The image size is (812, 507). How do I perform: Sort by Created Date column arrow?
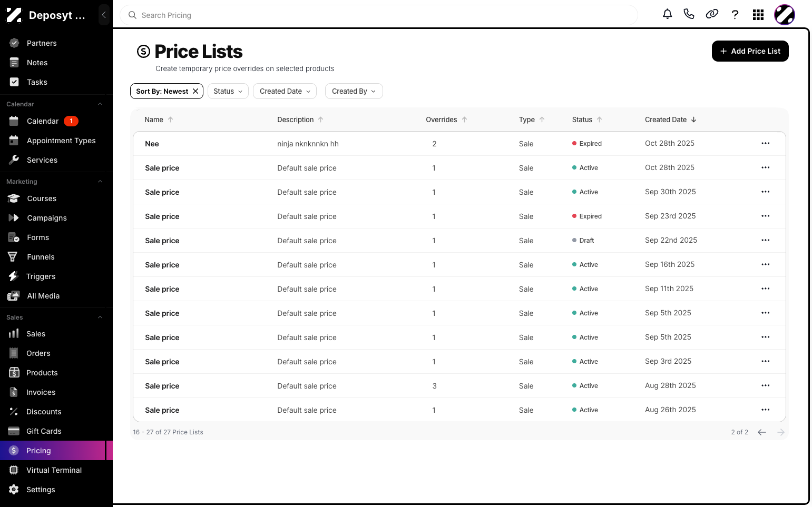click(x=693, y=120)
